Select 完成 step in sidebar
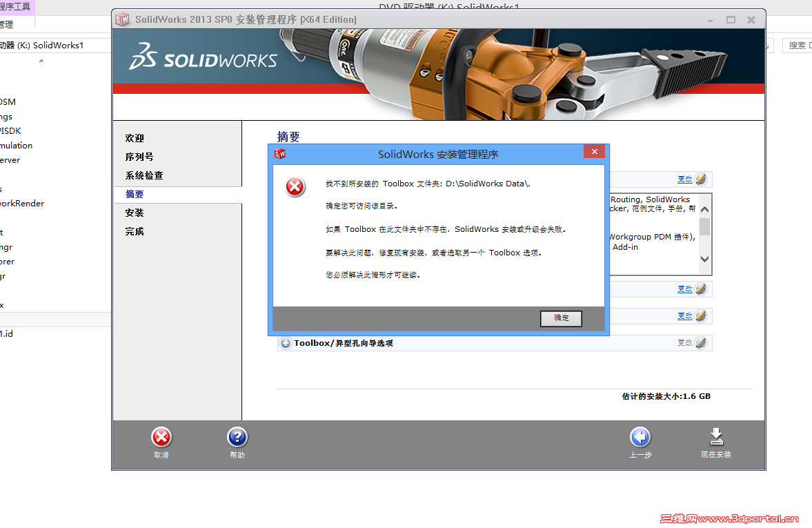 pos(135,232)
